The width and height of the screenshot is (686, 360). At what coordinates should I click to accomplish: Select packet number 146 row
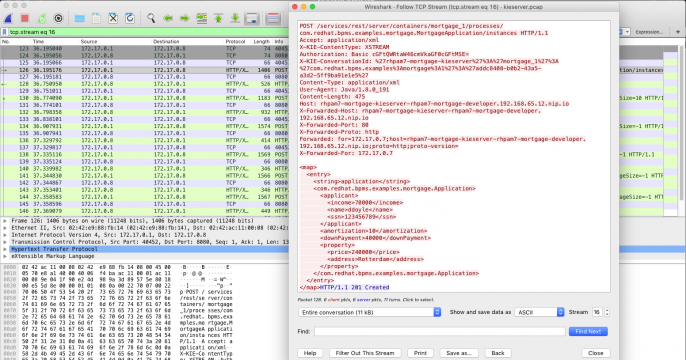pyautogui.click(x=144, y=211)
